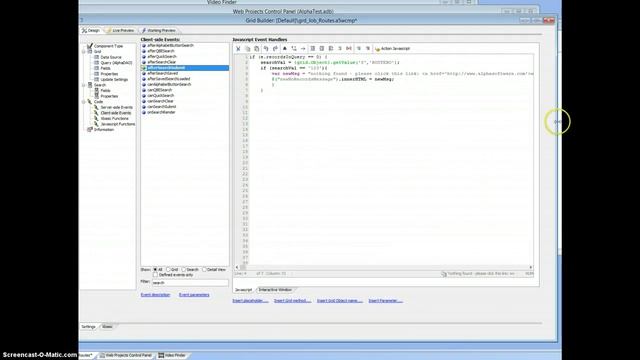Select canSearchClear event
The image size is (640, 360).
[160, 101]
